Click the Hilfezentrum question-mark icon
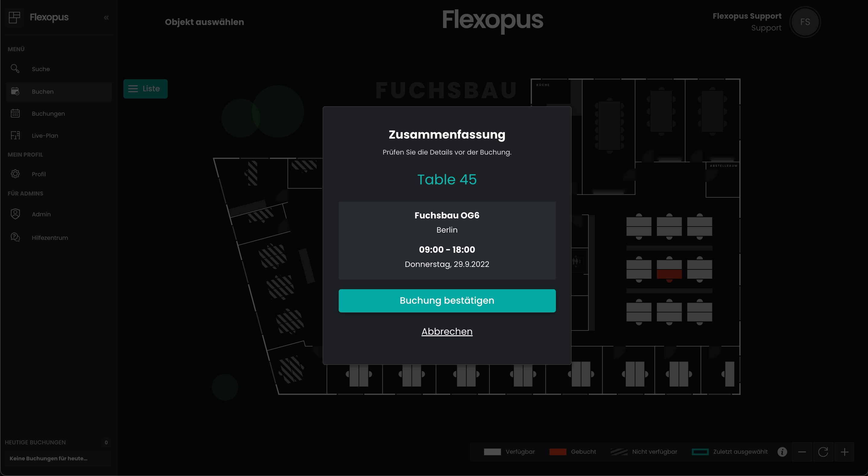 (15, 237)
